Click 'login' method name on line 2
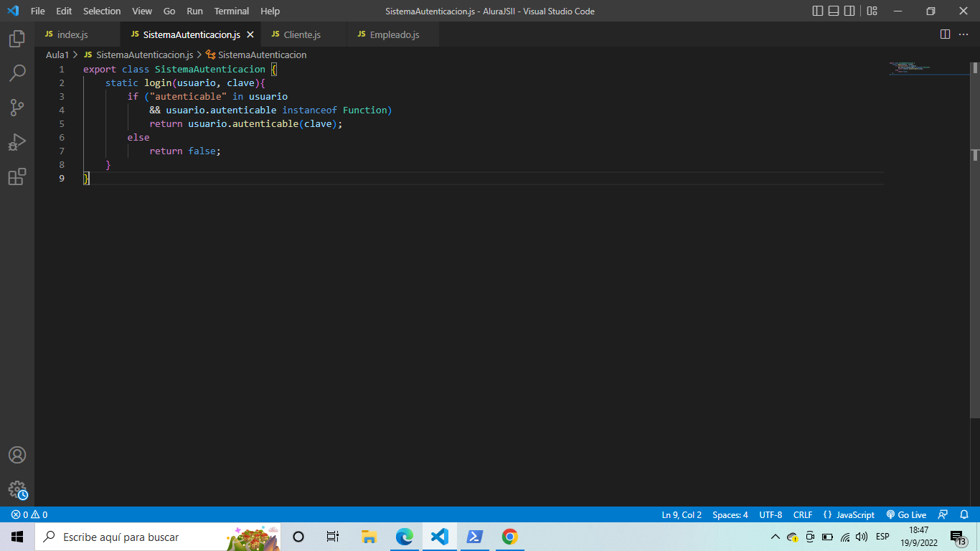The height and width of the screenshot is (551, 980). pos(158,83)
